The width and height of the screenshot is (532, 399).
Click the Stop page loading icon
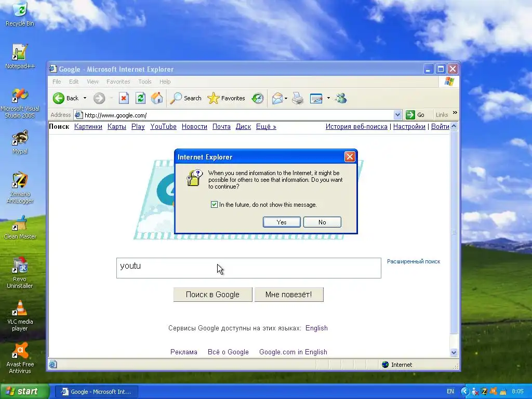[124, 98]
